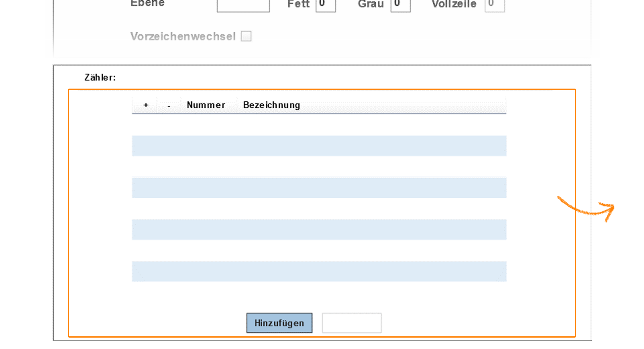This screenshot has height=349, width=644.
Task: Click the Nummer column header
Action: [206, 105]
